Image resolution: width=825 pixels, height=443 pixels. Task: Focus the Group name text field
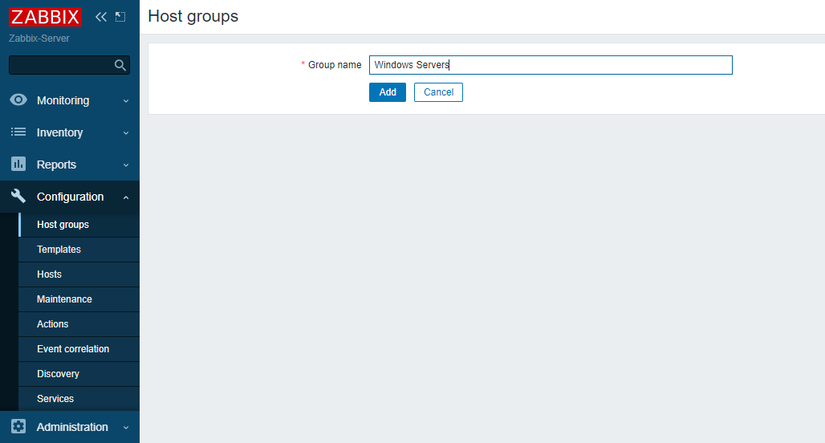pos(550,65)
